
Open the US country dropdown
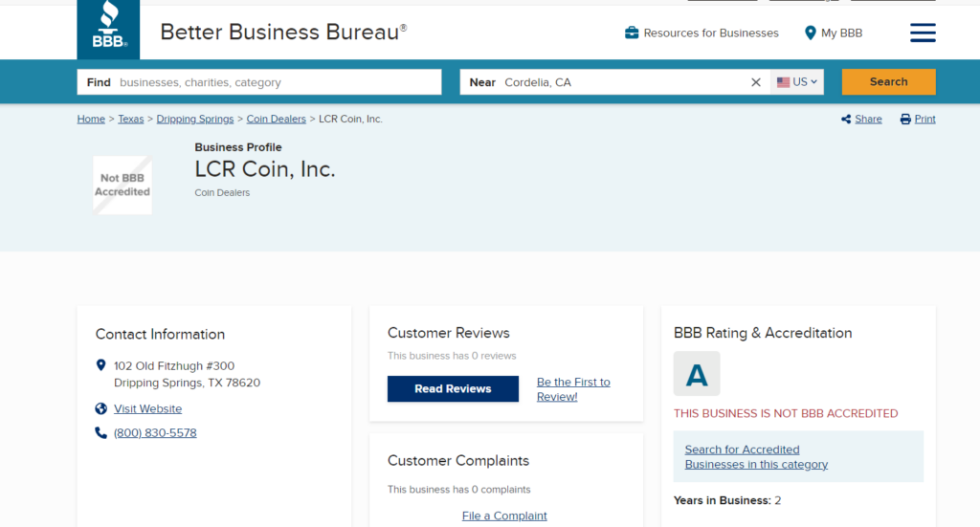coord(797,82)
